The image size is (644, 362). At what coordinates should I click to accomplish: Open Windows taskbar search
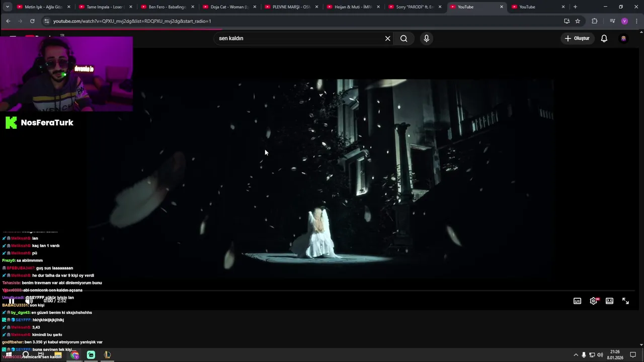pyautogui.click(x=26, y=355)
